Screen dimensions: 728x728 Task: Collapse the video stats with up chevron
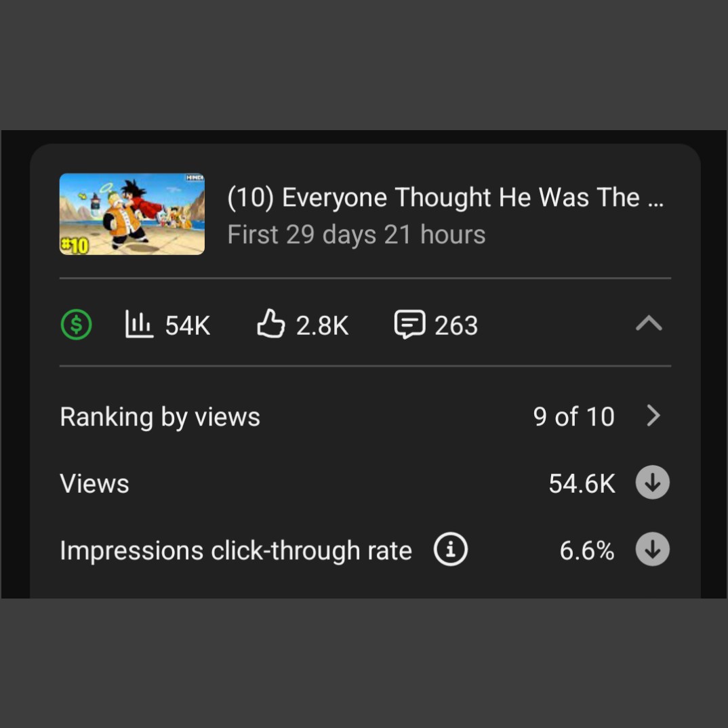[x=649, y=323]
